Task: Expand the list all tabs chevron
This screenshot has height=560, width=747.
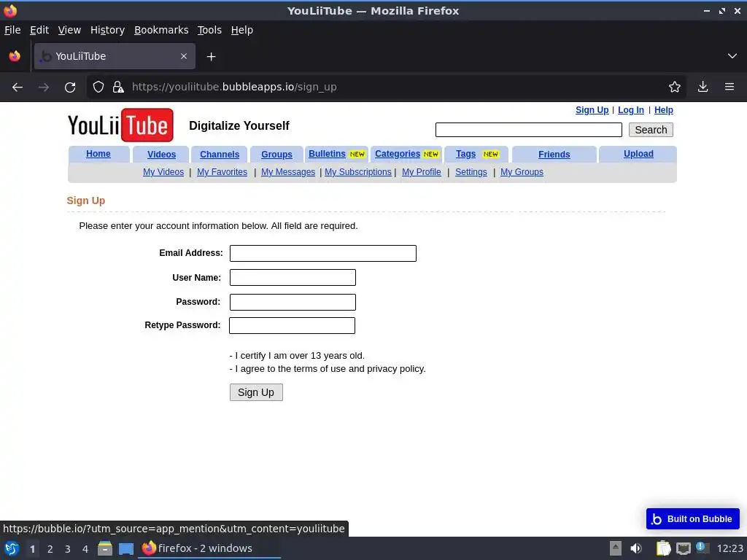Action: [732, 56]
